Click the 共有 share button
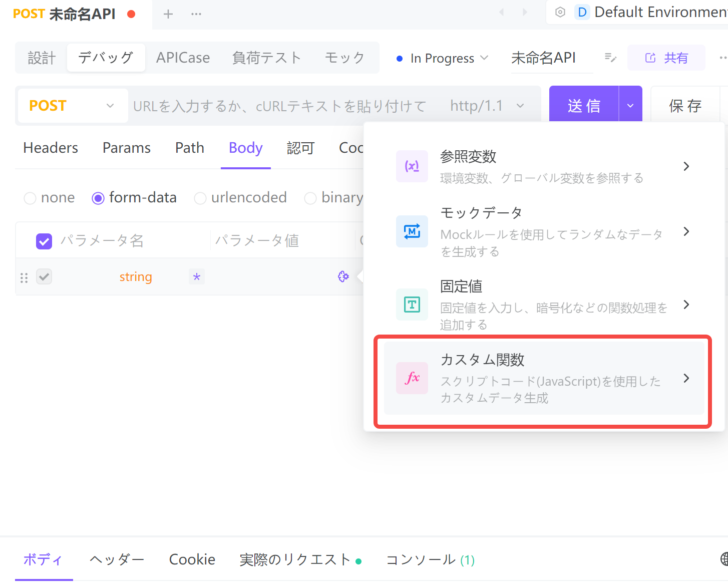The image size is (728, 586). [666, 58]
